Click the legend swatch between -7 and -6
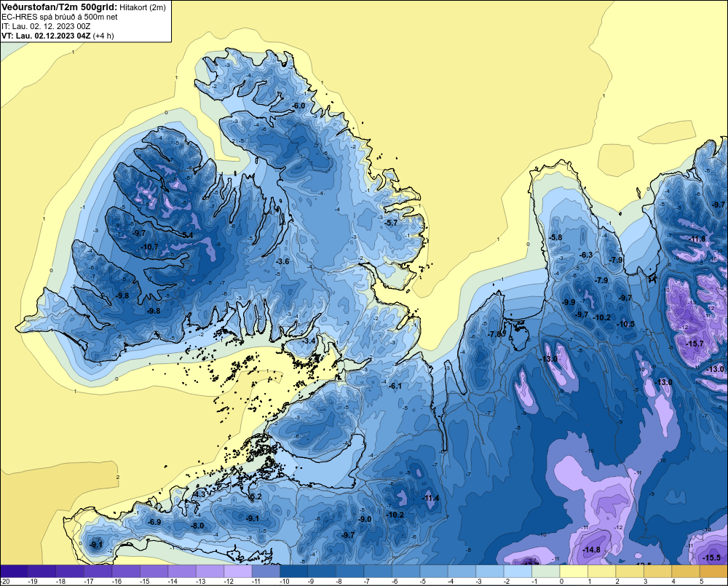728x586 pixels. click(378, 571)
